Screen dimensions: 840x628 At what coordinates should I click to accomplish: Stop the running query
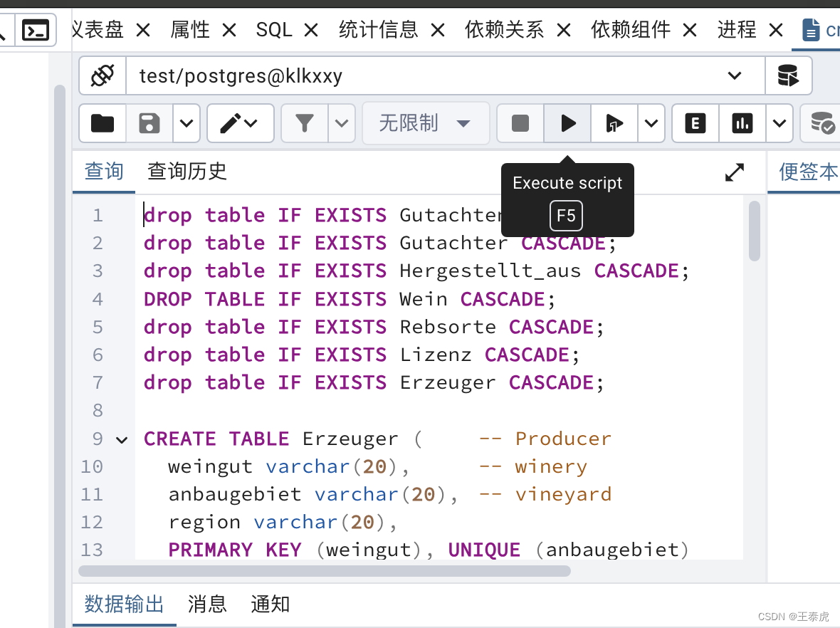[x=520, y=122]
